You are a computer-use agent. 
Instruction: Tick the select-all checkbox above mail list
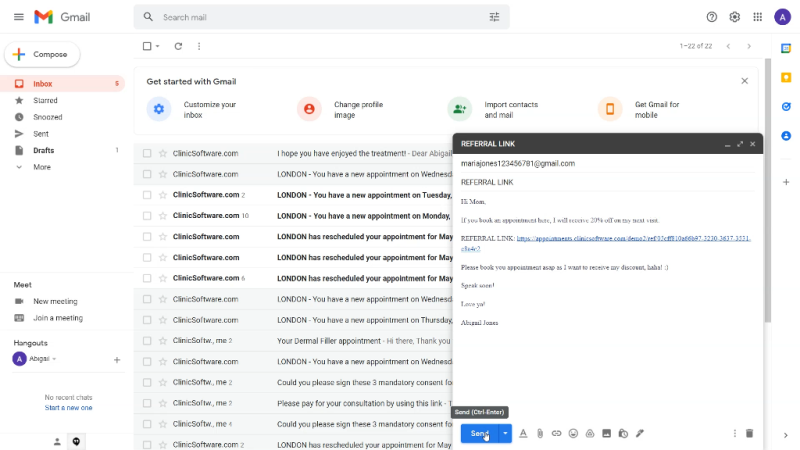[x=147, y=46]
